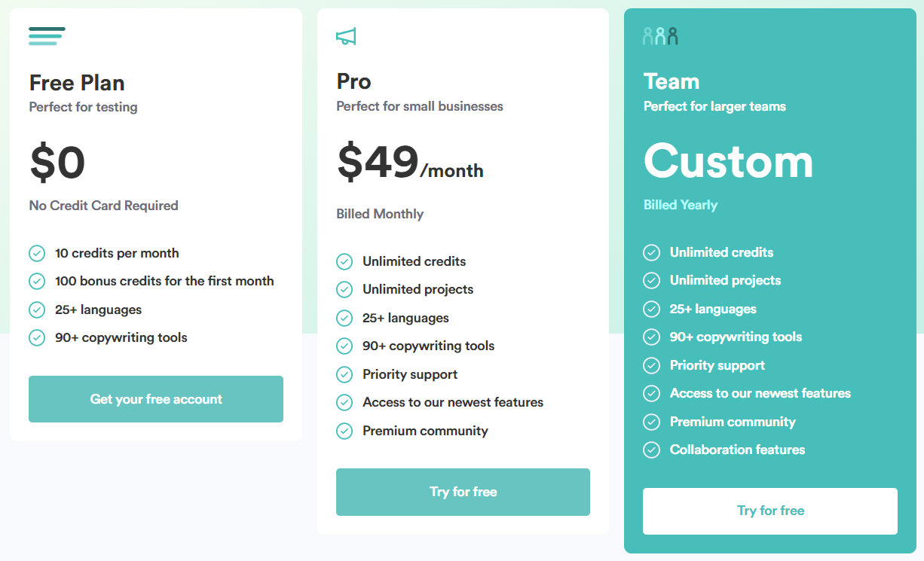Click the Billed Monthly label
This screenshot has height=561, width=924.
pos(380,214)
